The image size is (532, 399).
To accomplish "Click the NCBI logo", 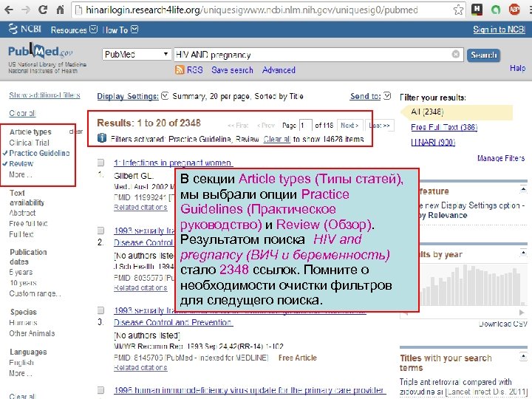I will click(25, 29).
